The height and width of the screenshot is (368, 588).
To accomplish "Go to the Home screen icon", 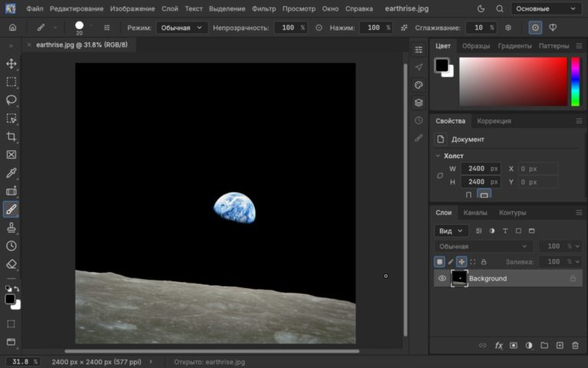I will (12, 28).
